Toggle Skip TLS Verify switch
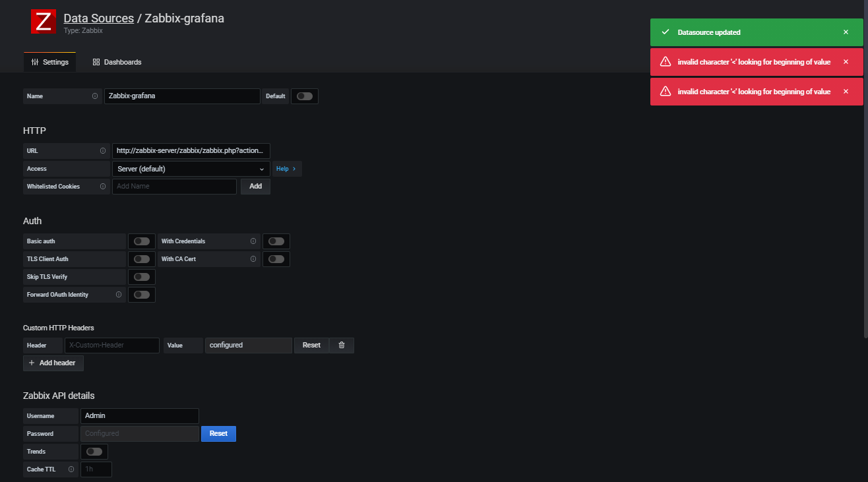 (142, 277)
